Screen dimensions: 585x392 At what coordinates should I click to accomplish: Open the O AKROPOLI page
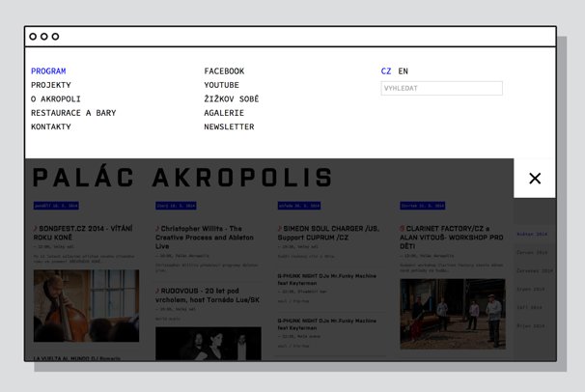pos(56,99)
